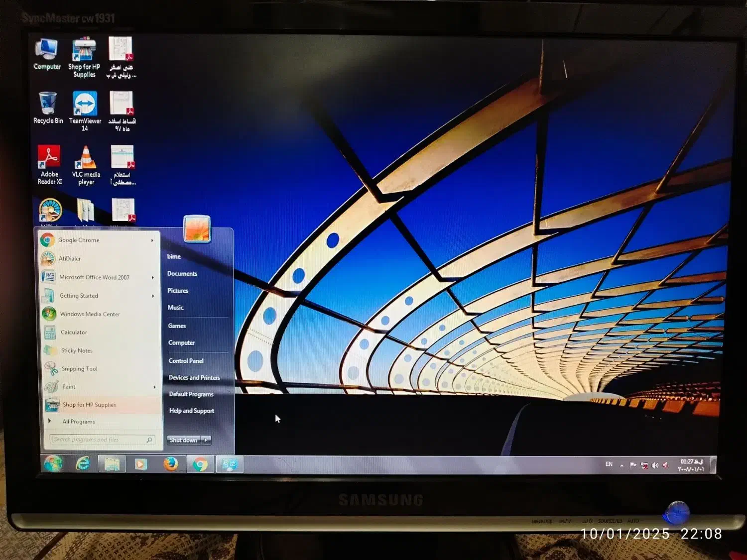Open Help and Support from Start menu
The width and height of the screenshot is (747, 560).
pyautogui.click(x=192, y=411)
